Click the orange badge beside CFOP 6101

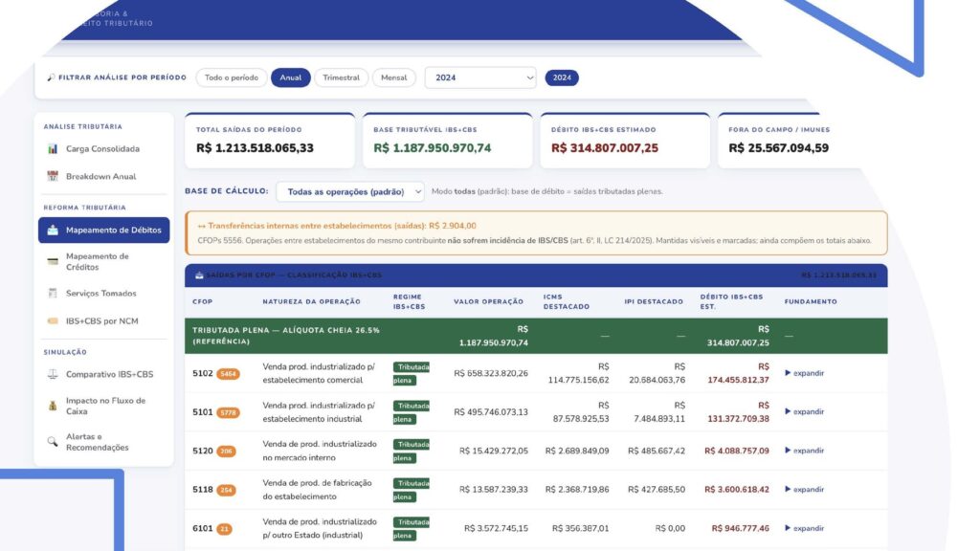tap(224, 528)
